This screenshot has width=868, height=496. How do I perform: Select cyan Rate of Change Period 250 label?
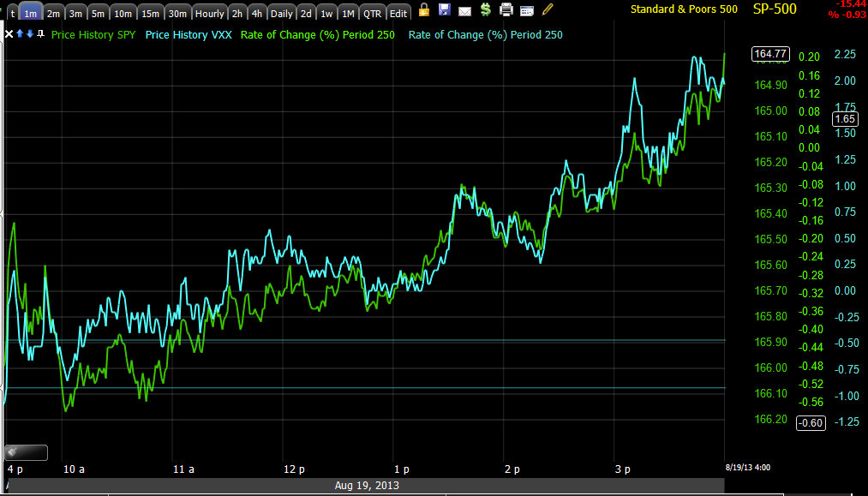point(486,35)
